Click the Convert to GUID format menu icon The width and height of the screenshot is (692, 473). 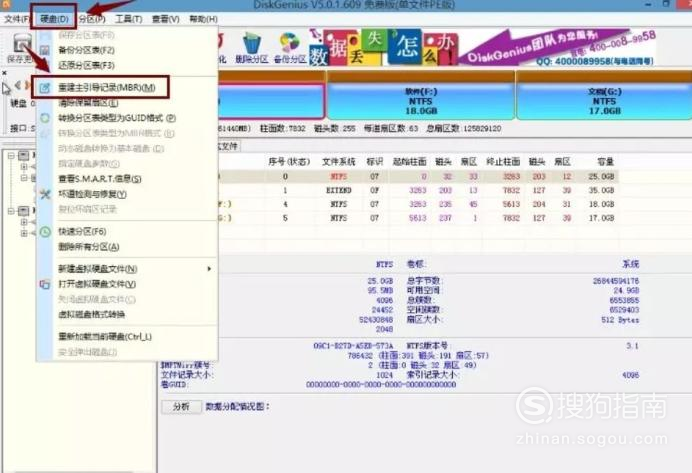click(x=45, y=118)
